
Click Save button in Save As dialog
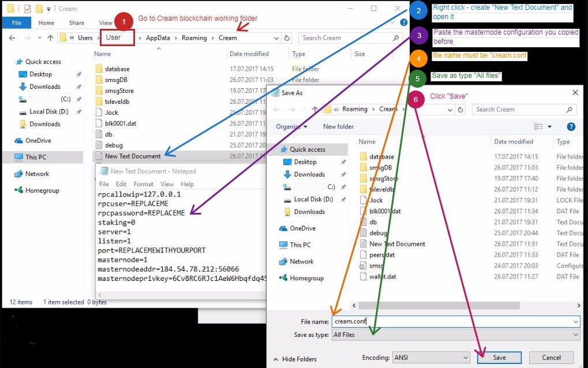[x=499, y=358]
